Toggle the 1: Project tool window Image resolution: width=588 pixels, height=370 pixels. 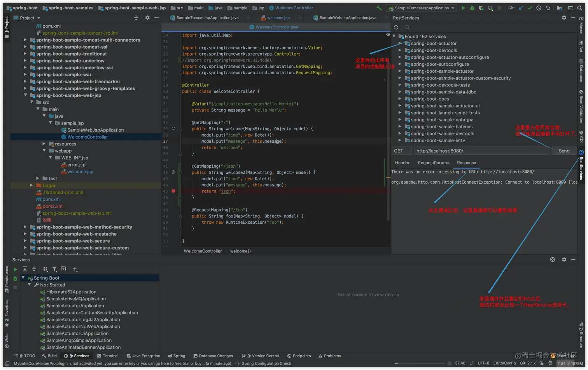[7, 27]
